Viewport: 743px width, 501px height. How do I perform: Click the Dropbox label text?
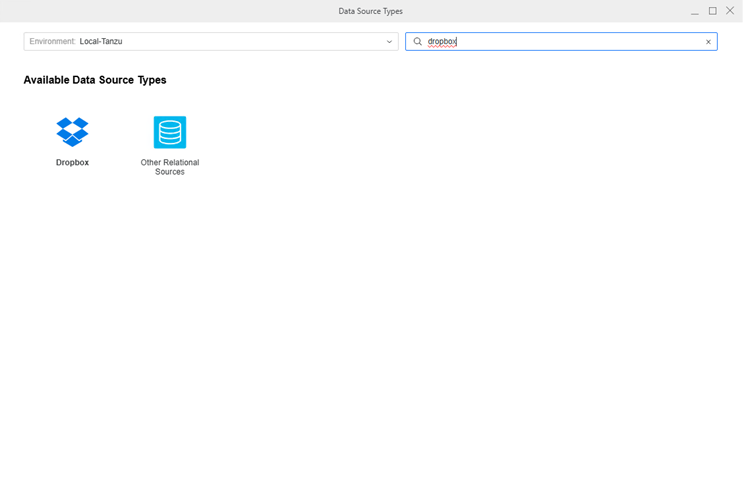pos(72,163)
